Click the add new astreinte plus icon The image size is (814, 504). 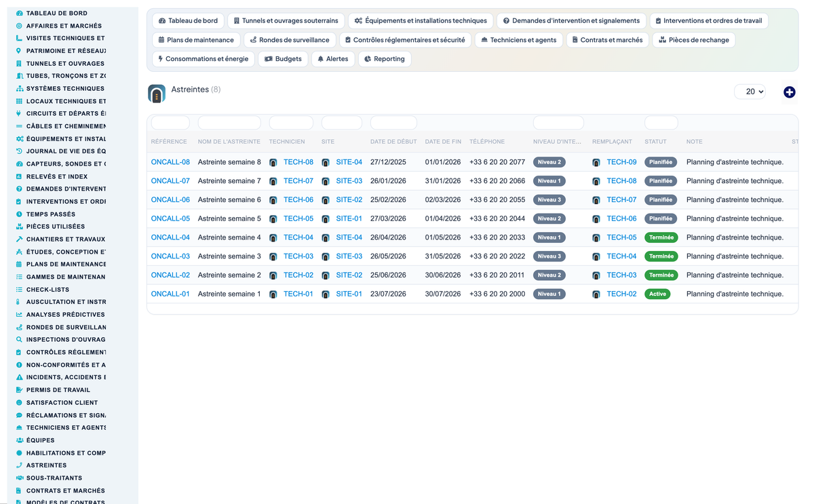coord(789,92)
